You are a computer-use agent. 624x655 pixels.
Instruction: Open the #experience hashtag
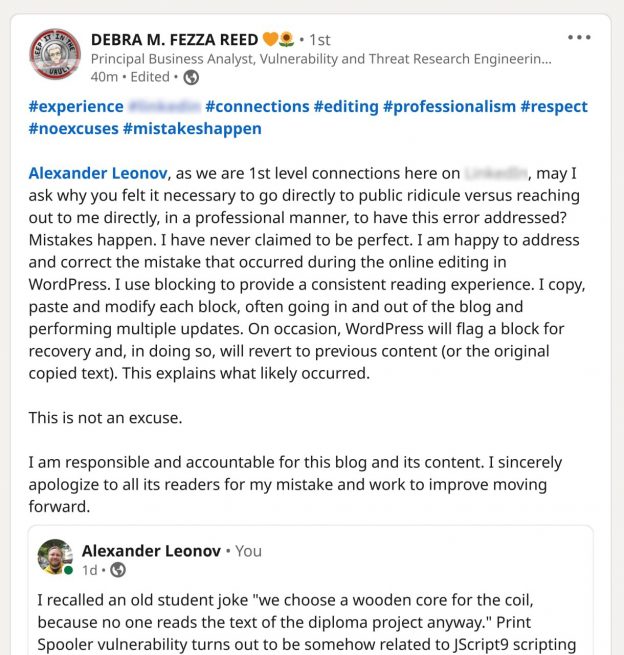coord(76,107)
